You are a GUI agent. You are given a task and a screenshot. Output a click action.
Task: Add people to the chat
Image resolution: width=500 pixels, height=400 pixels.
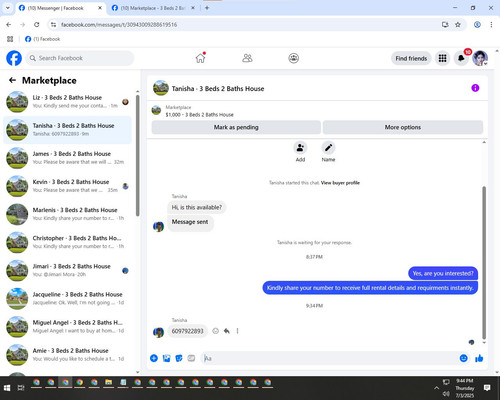(300, 148)
